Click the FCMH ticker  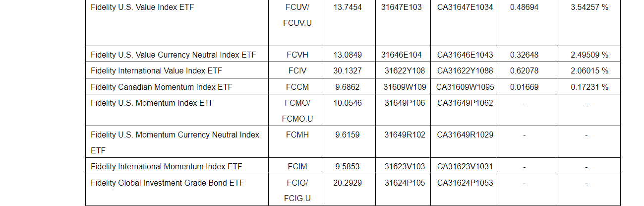point(297,135)
